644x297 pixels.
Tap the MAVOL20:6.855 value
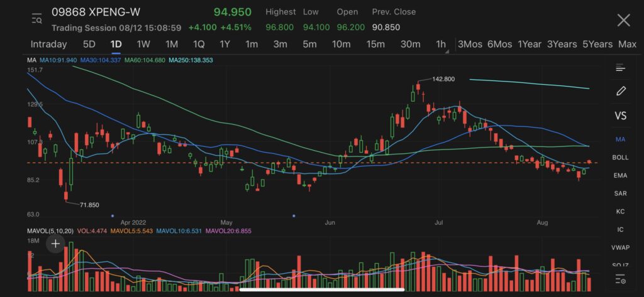click(x=228, y=231)
